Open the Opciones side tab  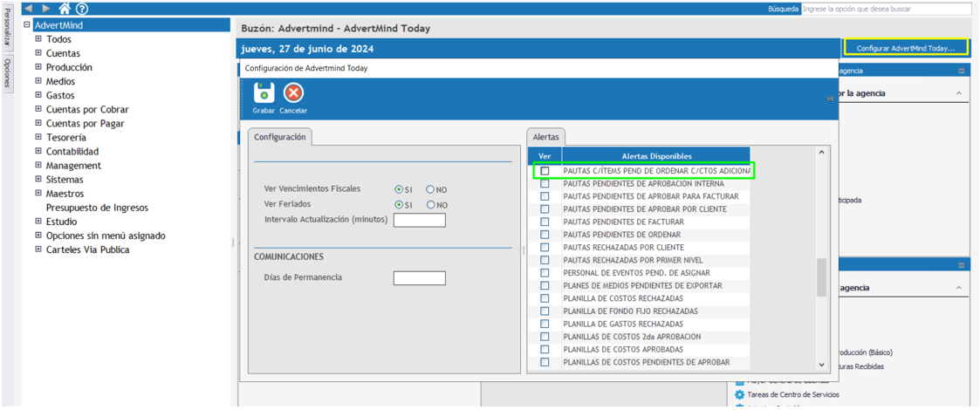[x=8, y=73]
